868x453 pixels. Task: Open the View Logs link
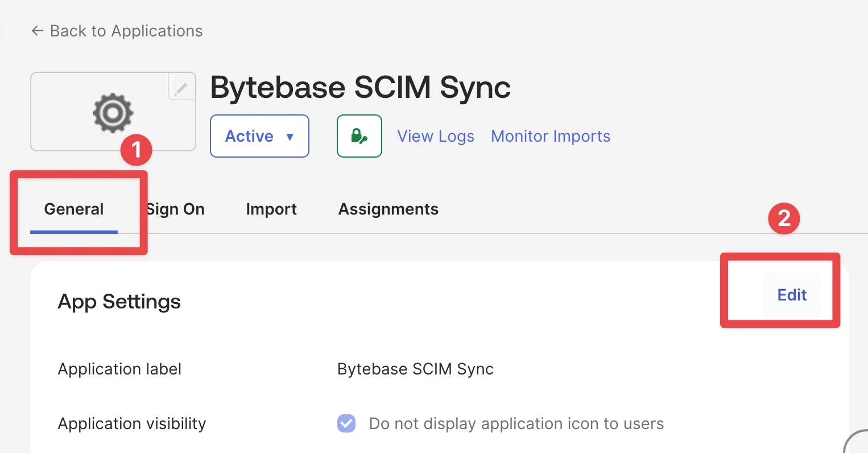click(436, 137)
